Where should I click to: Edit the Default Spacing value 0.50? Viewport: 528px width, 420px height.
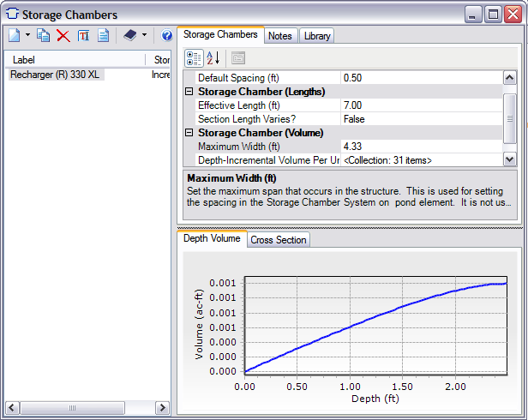click(x=422, y=78)
